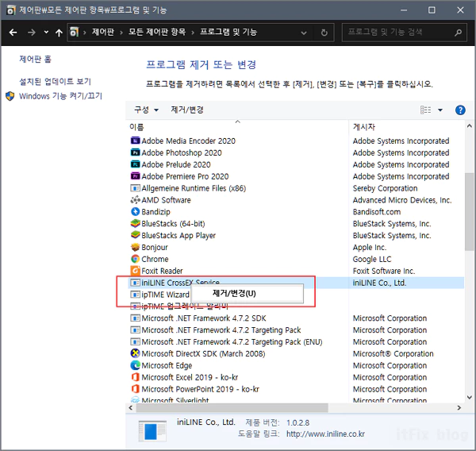Click the Foxit Reader icon
Viewport: 476px width, 451px height.
coord(135,271)
